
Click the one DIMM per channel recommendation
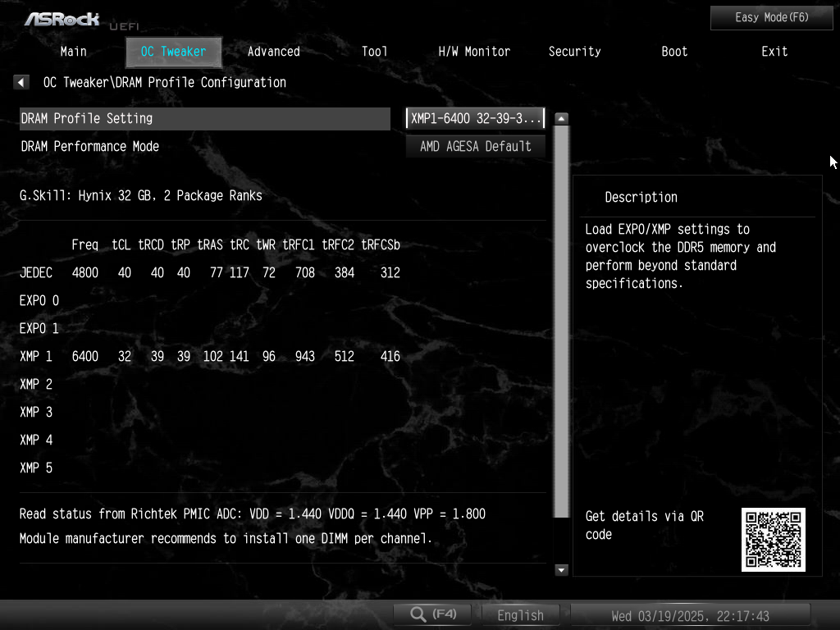tap(226, 538)
